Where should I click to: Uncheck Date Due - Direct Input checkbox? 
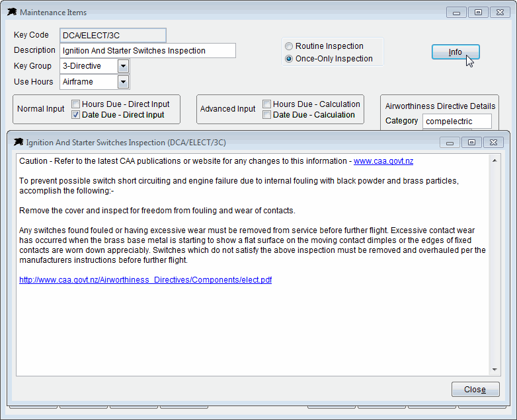(76, 115)
